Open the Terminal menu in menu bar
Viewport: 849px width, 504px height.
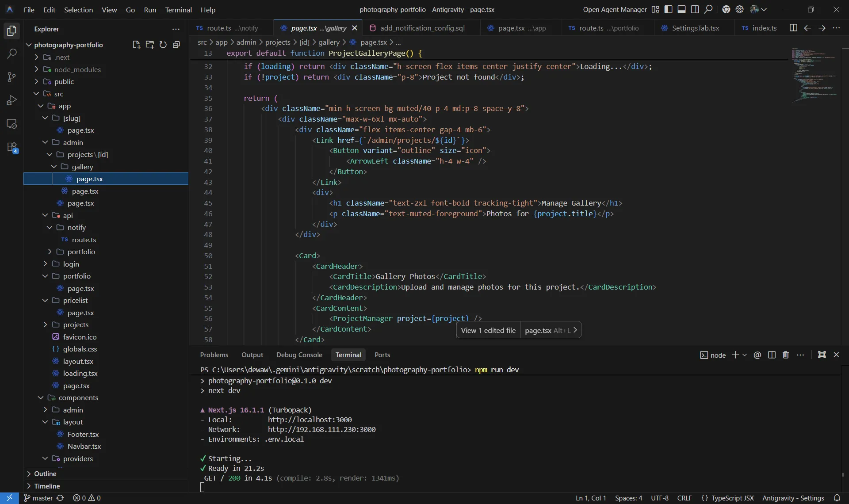pos(178,10)
